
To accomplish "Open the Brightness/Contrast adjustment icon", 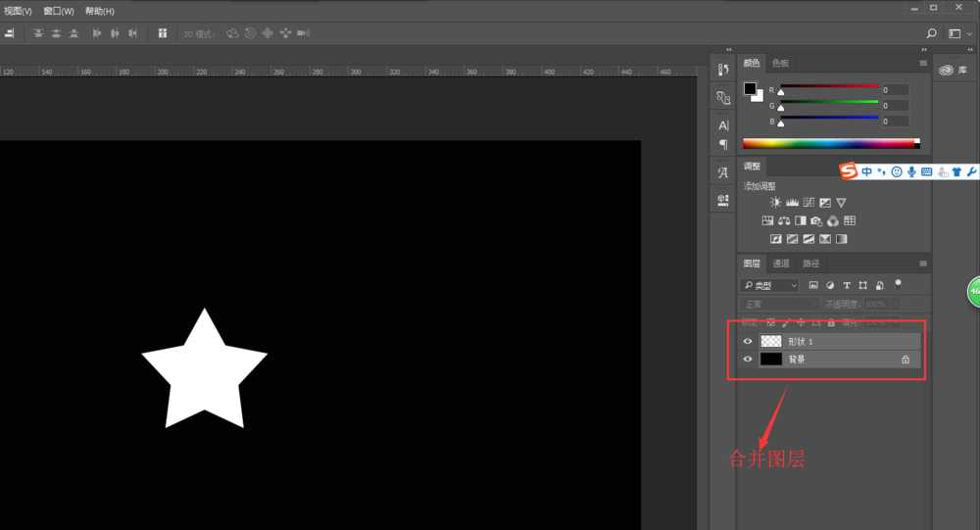I will click(776, 202).
